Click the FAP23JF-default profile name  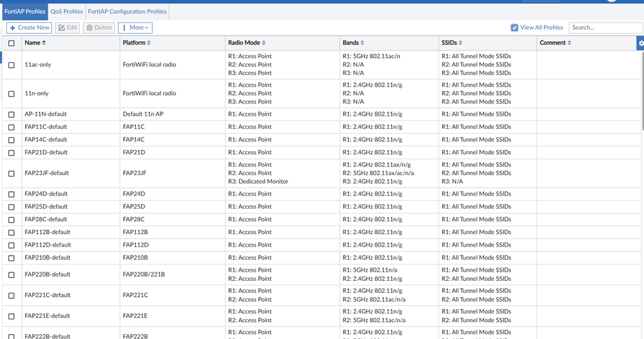pos(47,173)
